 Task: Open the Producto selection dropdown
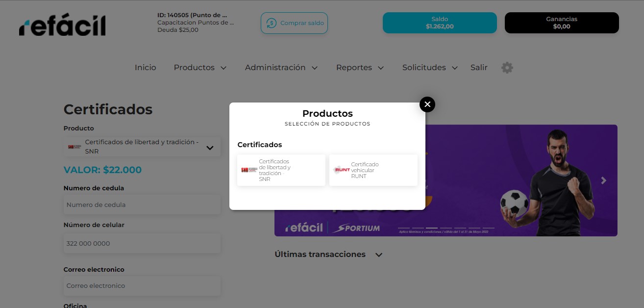pos(142,147)
